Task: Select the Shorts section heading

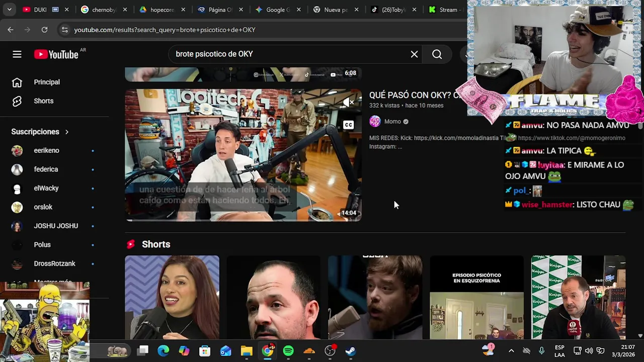Action: click(x=156, y=244)
